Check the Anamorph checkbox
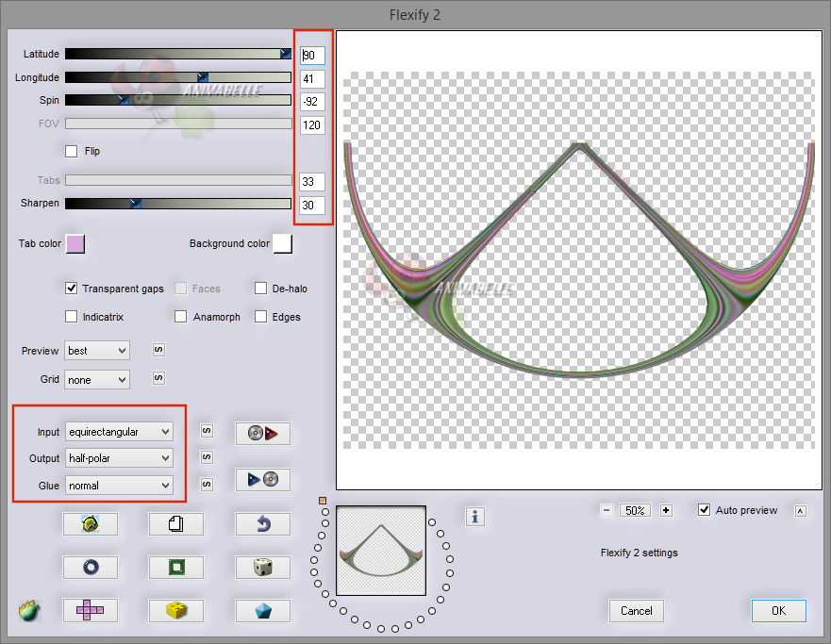The width and height of the screenshot is (831, 644). [181, 317]
